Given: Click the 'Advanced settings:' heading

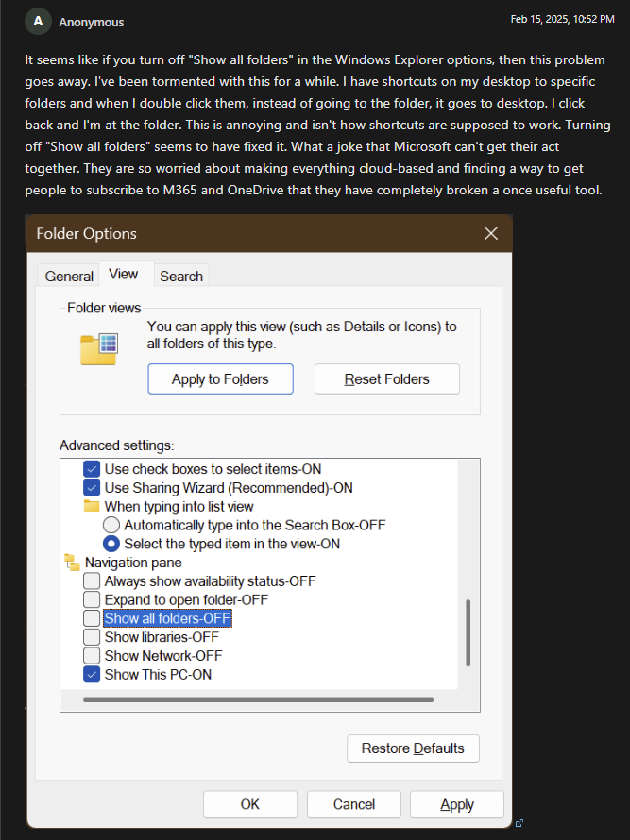Looking at the screenshot, I should 117,445.
